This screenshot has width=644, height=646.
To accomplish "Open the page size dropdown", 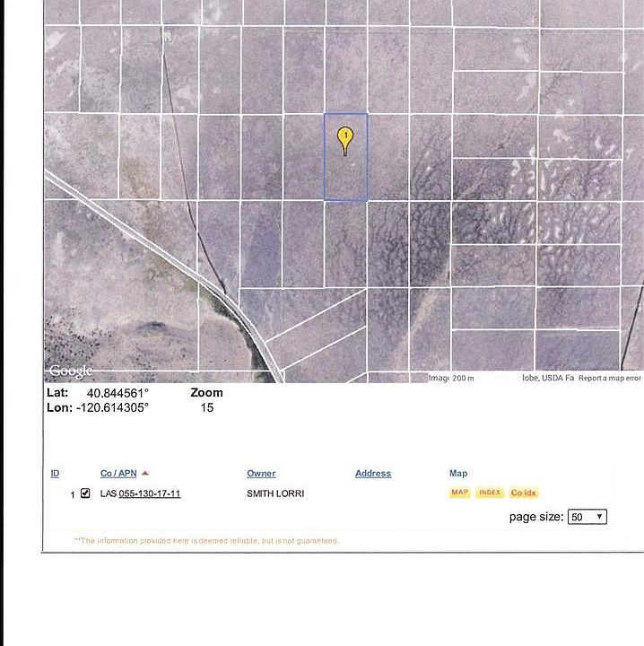I will pyautogui.click(x=587, y=517).
